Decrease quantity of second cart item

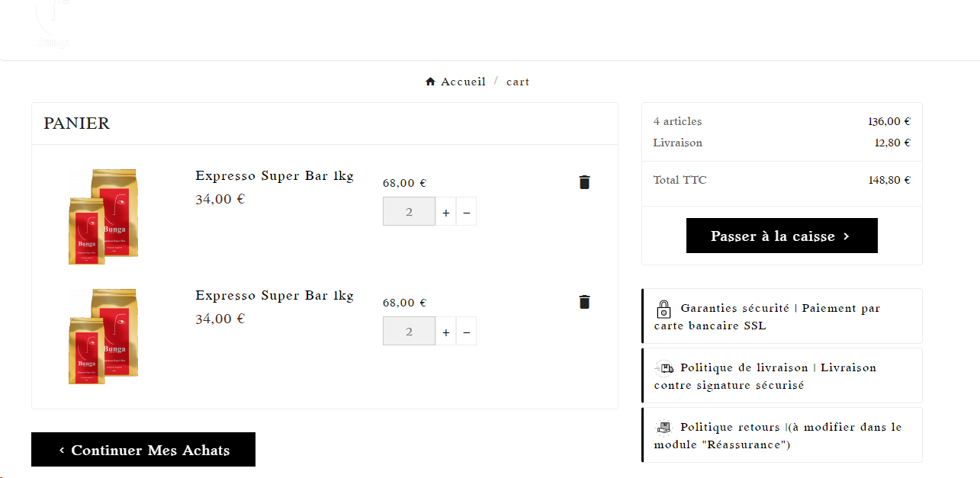point(467,332)
